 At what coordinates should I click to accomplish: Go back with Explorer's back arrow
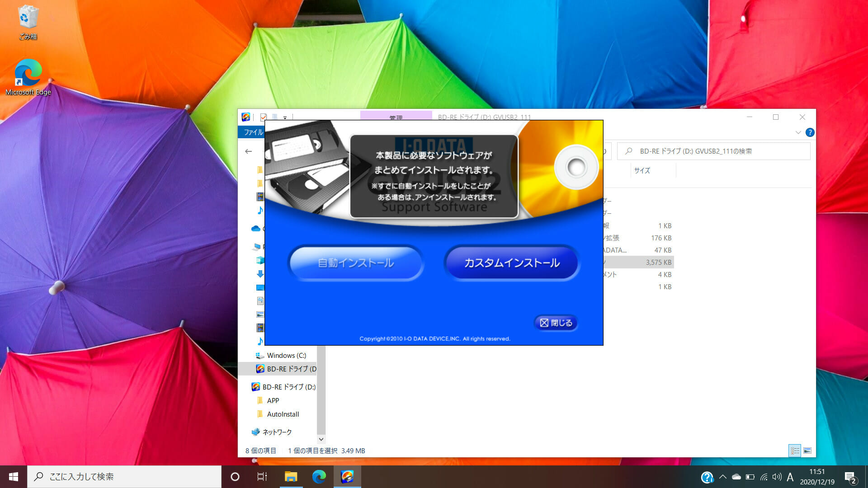248,151
